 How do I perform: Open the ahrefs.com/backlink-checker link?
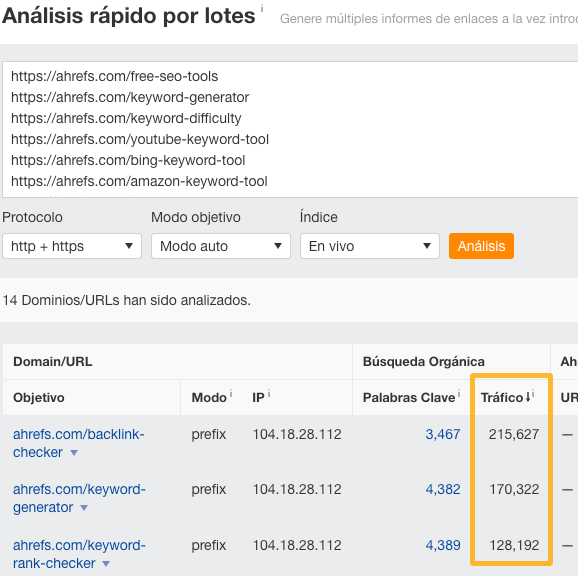79,443
